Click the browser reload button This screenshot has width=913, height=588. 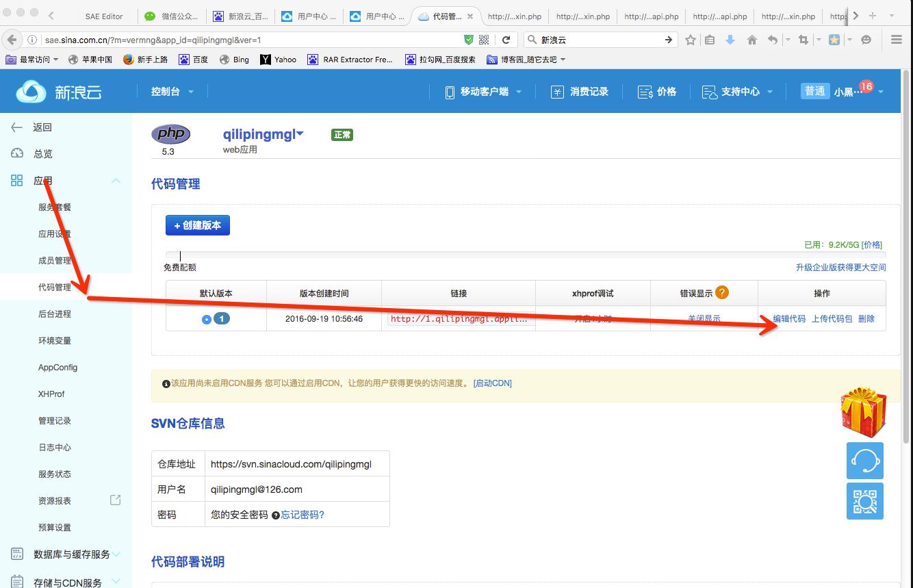point(506,40)
